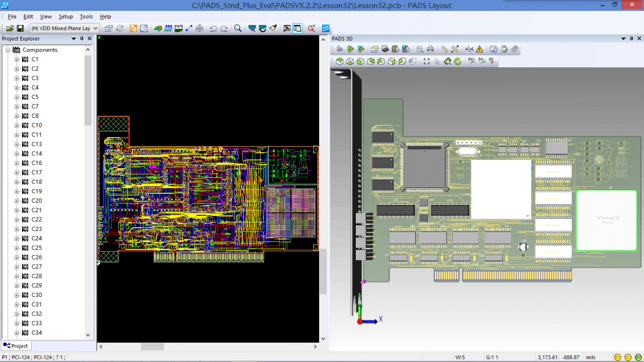This screenshot has width=644, height=362.
Task: Select C25 in the component tree
Action: pos(37,247)
